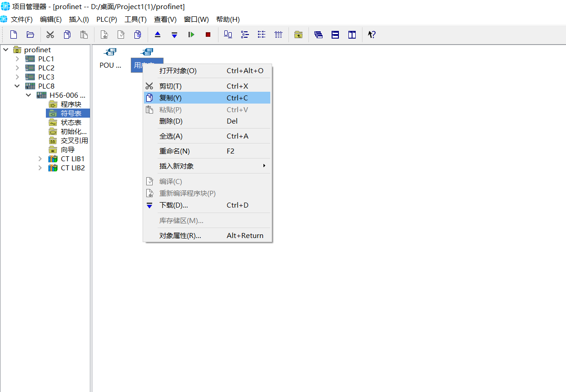Switch to small icons view
Viewport: 566px width, 392px height.
(x=245, y=35)
